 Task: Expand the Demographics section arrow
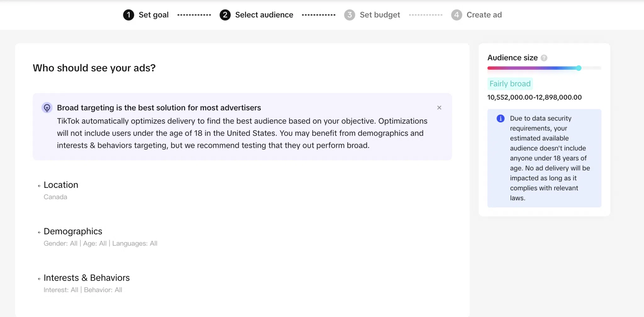39,232
